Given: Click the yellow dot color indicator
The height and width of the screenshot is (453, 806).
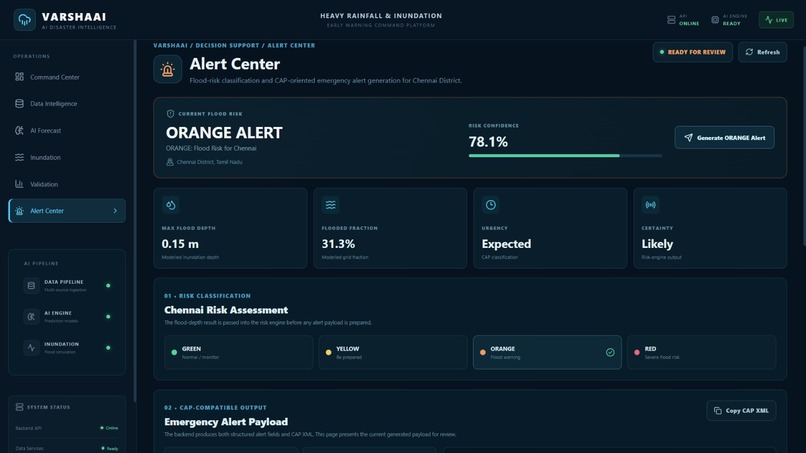Looking at the screenshot, I should pyautogui.click(x=328, y=352).
